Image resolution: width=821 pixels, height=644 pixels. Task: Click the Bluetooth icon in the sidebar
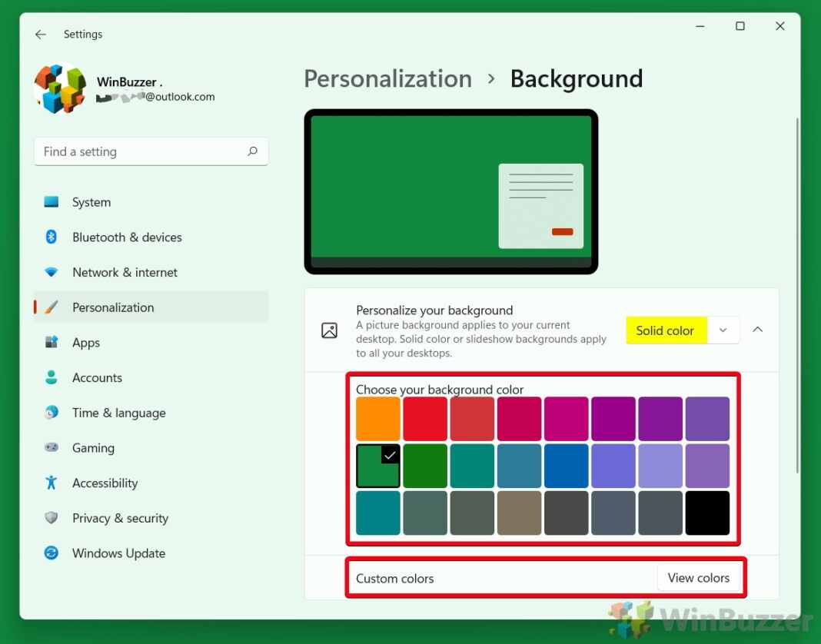pos(52,237)
